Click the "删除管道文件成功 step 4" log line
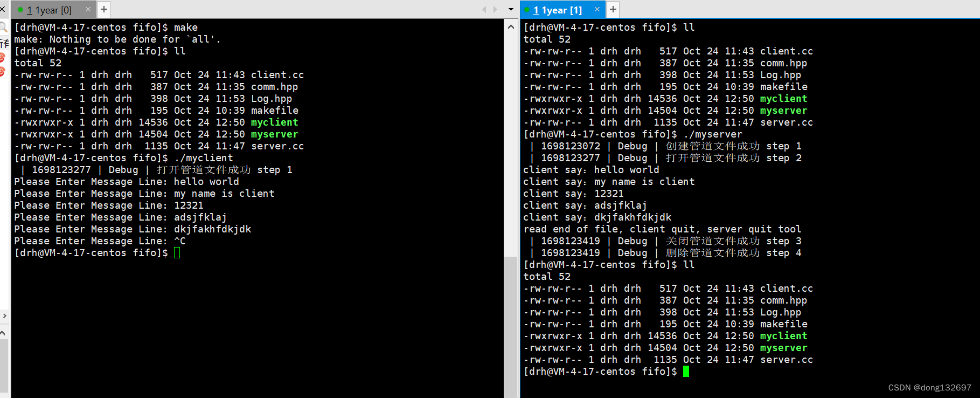The image size is (980, 398). pos(666,253)
